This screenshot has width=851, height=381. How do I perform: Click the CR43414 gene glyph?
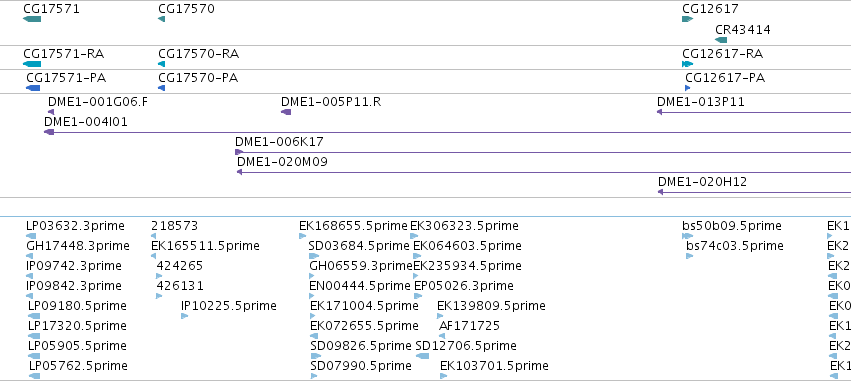pyautogui.click(x=721, y=40)
